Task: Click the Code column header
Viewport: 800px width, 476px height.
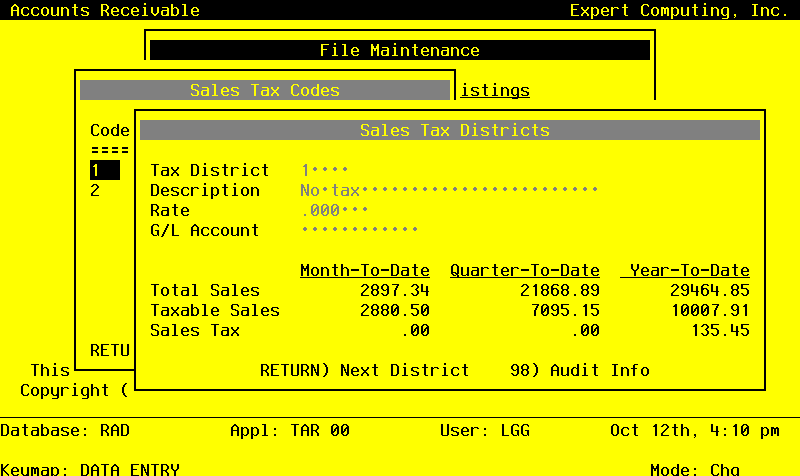Action: coord(110,130)
